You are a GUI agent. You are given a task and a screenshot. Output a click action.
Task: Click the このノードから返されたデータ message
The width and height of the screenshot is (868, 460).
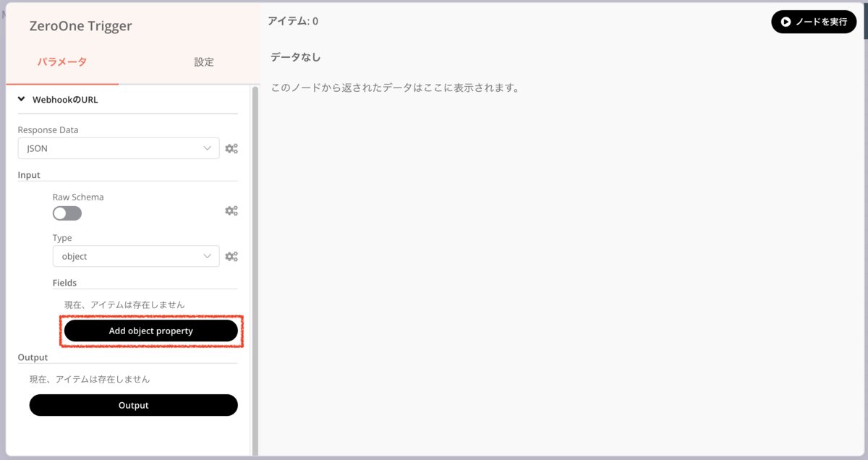click(x=395, y=88)
